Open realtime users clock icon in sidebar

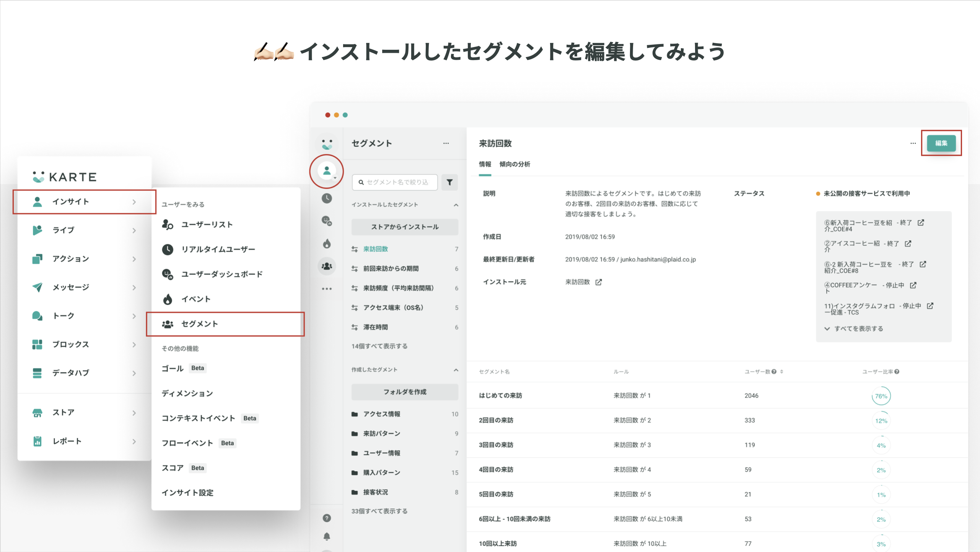(x=327, y=198)
